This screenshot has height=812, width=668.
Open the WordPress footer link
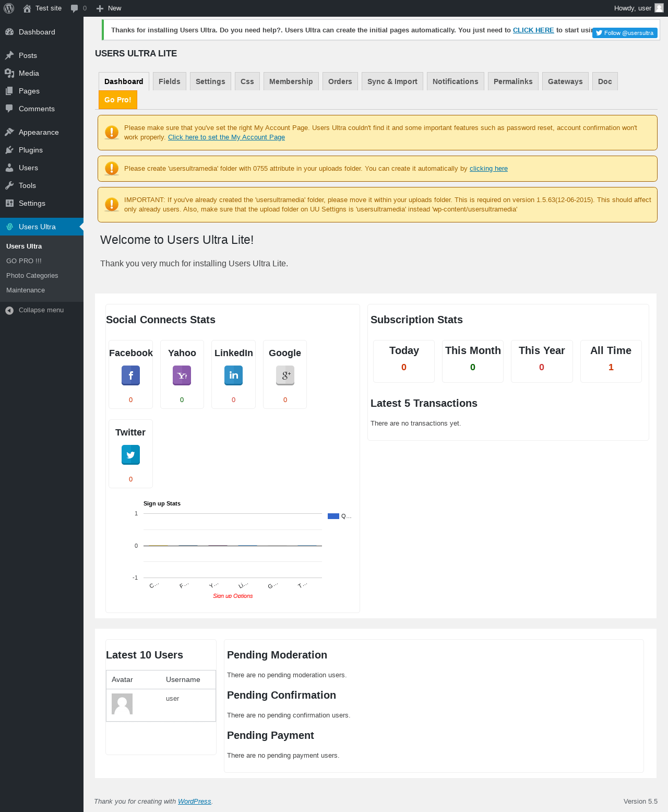click(x=195, y=802)
